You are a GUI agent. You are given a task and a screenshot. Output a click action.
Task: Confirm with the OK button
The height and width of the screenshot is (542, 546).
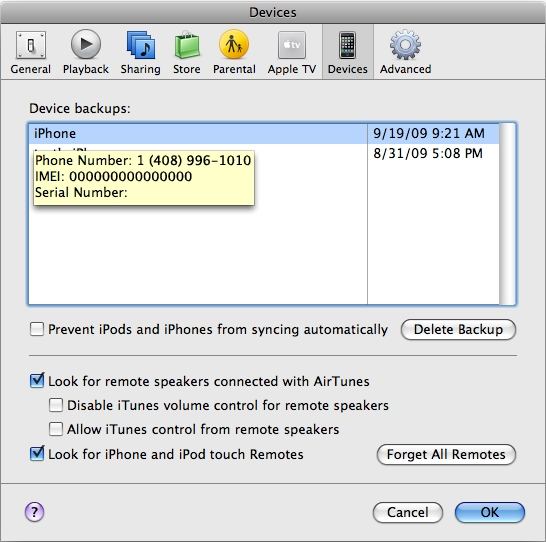coord(490,512)
